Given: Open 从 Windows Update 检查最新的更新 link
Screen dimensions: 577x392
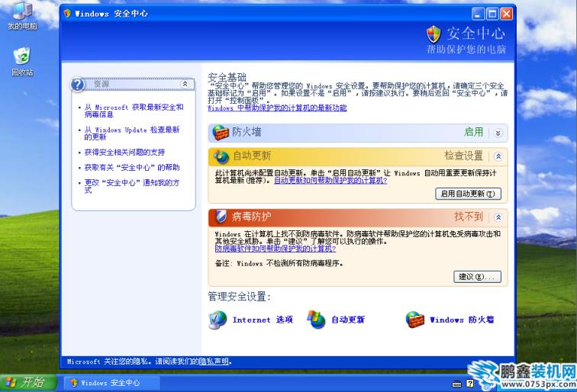Looking at the screenshot, I should (x=132, y=133).
